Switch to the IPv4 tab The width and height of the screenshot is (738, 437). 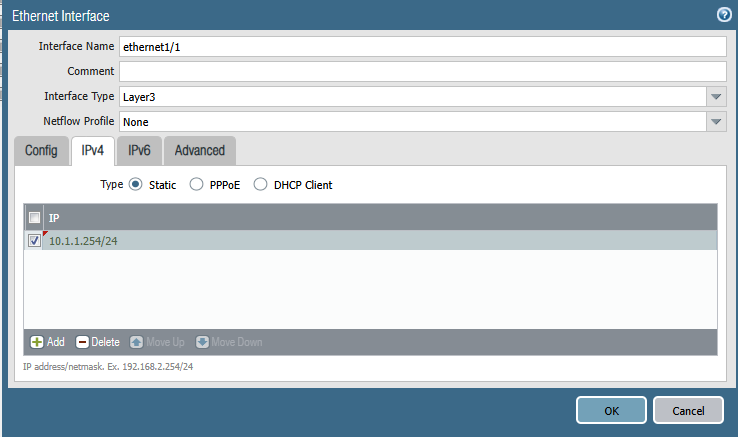93,151
